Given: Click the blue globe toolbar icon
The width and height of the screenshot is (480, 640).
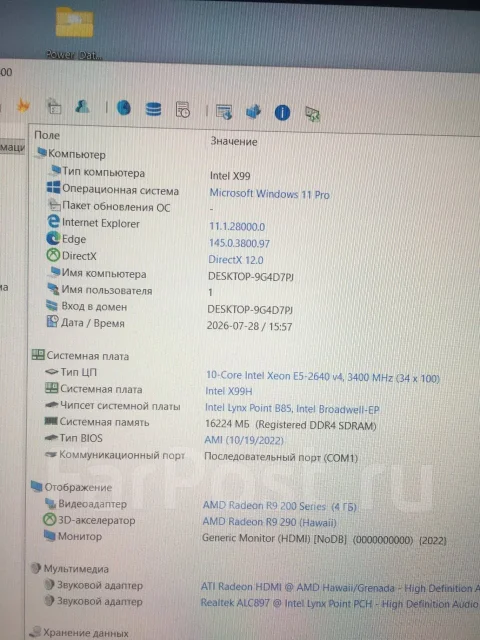Looking at the screenshot, I should tap(124, 108).
